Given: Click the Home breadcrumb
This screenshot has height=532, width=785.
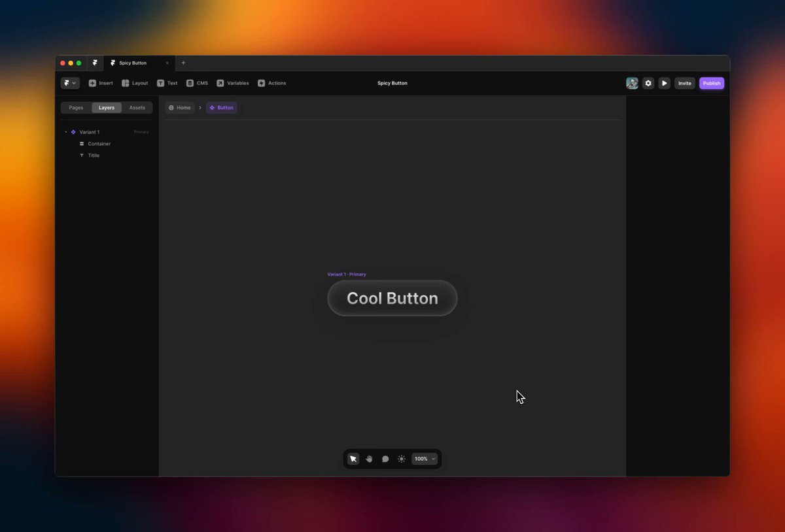Looking at the screenshot, I should click(180, 108).
